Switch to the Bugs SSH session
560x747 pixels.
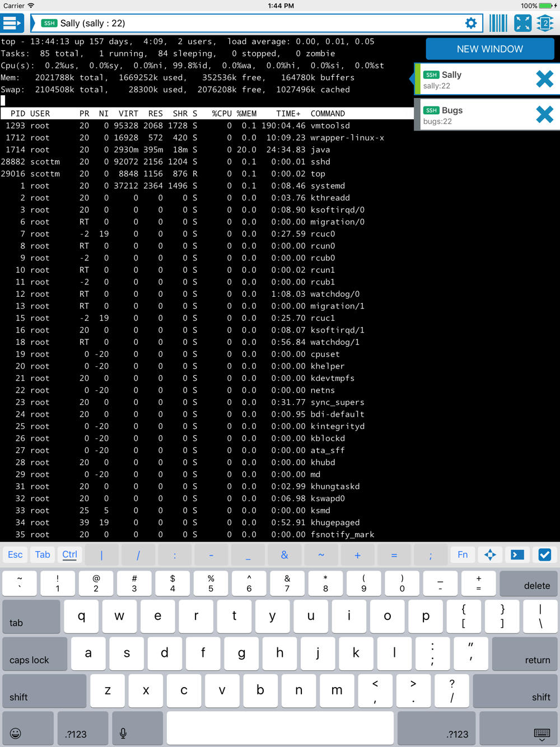(473, 115)
